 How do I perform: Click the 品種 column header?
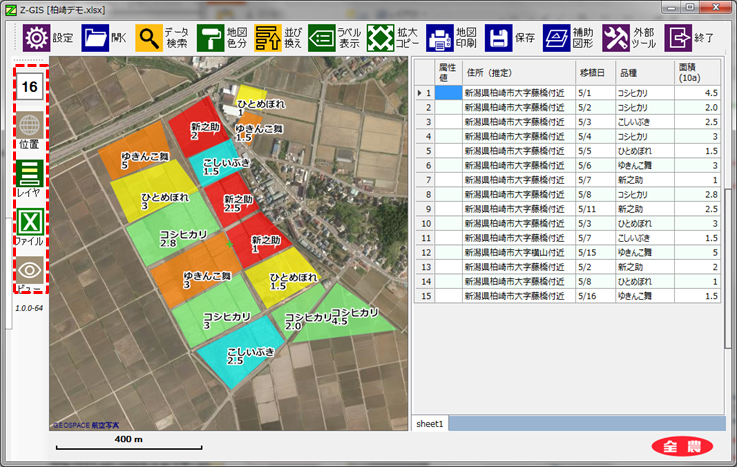[x=628, y=74]
